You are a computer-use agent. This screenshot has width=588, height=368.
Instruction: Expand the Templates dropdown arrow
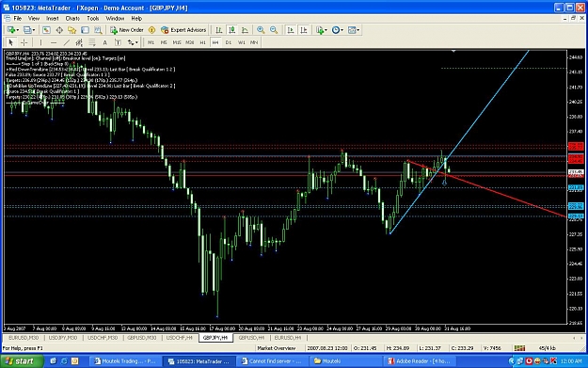coord(358,30)
